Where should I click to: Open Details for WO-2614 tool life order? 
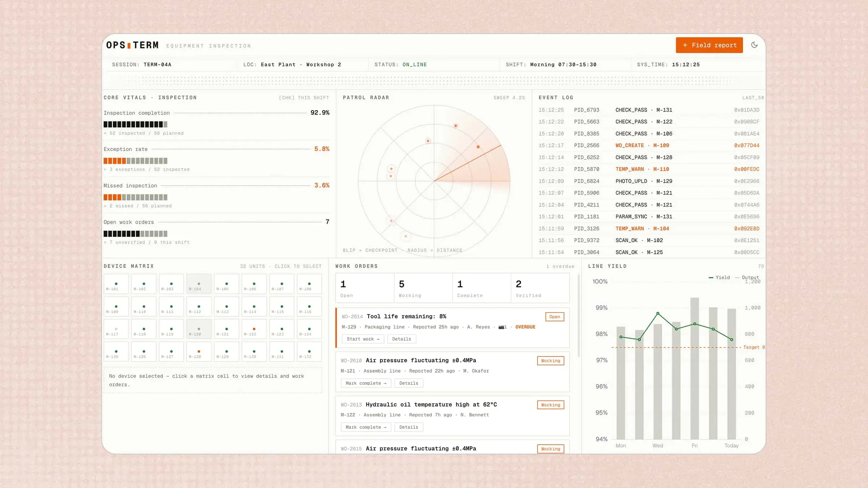pos(401,339)
